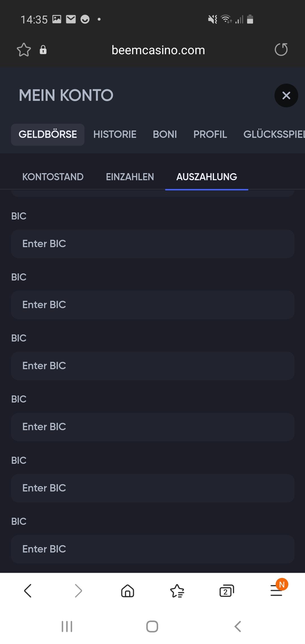The image size is (305, 644).
Task: Select the Profil tab
Action: (210, 134)
